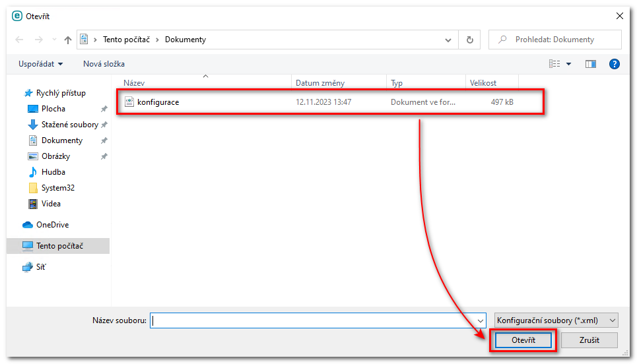Expand the view options dropdown arrow

pyautogui.click(x=568, y=64)
